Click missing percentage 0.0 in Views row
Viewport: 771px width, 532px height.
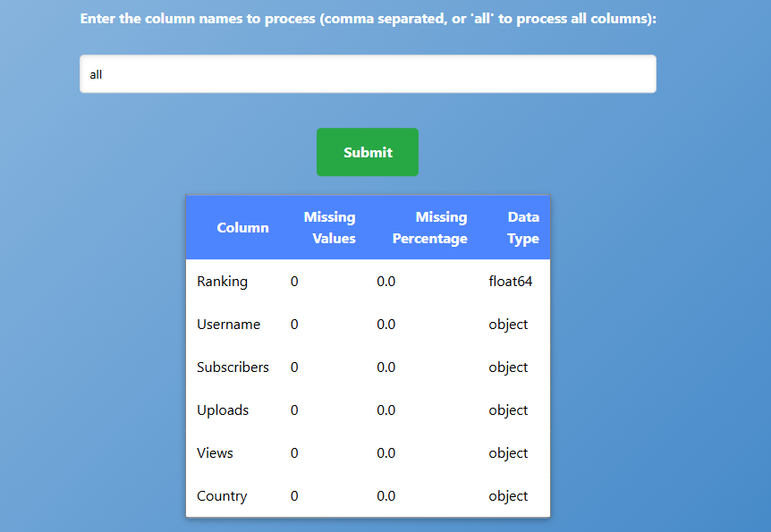(x=386, y=452)
